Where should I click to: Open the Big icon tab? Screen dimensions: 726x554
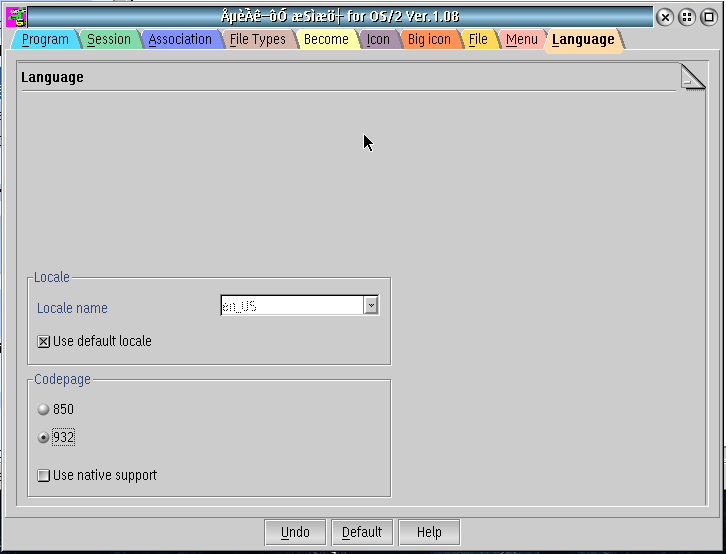pyautogui.click(x=429, y=40)
